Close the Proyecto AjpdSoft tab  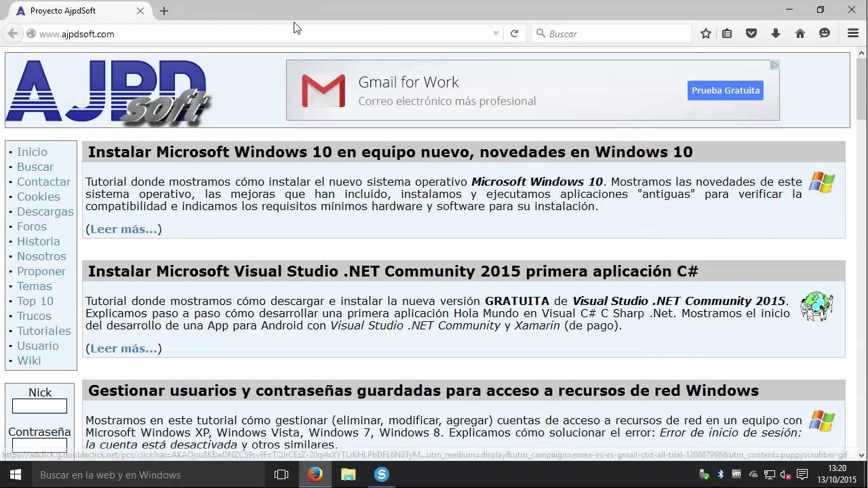pyautogui.click(x=140, y=11)
